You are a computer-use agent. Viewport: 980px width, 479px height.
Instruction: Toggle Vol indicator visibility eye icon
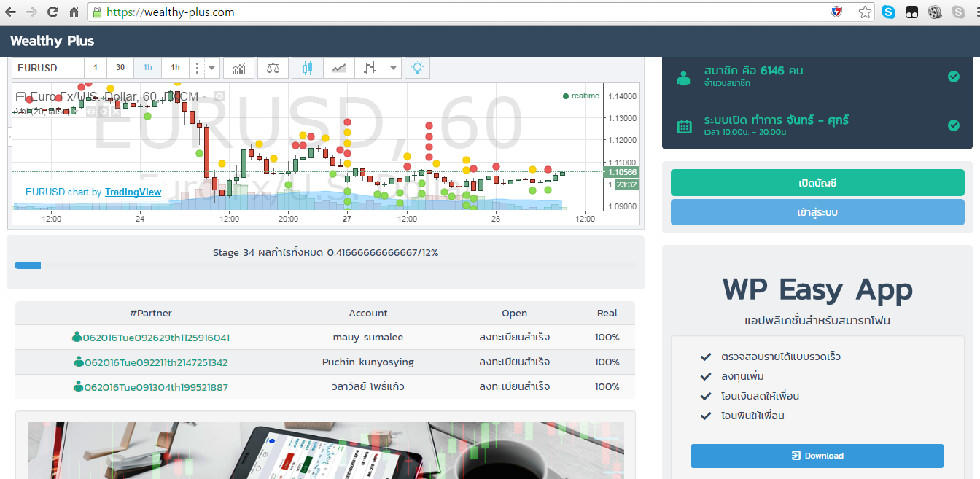(91, 112)
